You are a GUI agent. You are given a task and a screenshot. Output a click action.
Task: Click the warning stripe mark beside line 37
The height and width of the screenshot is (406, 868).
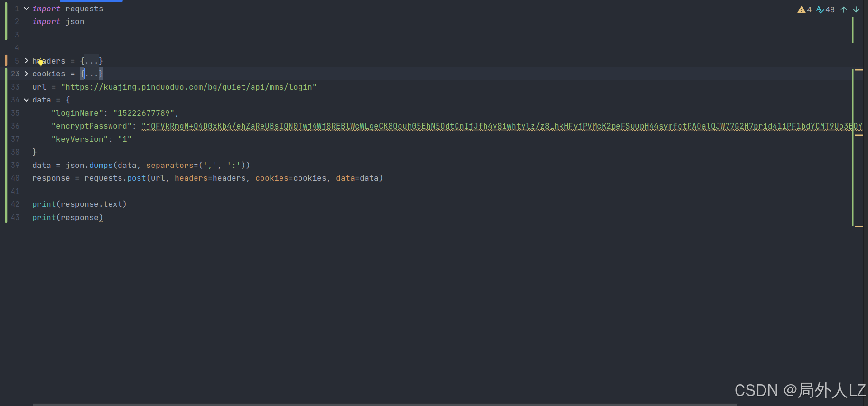coord(859,135)
